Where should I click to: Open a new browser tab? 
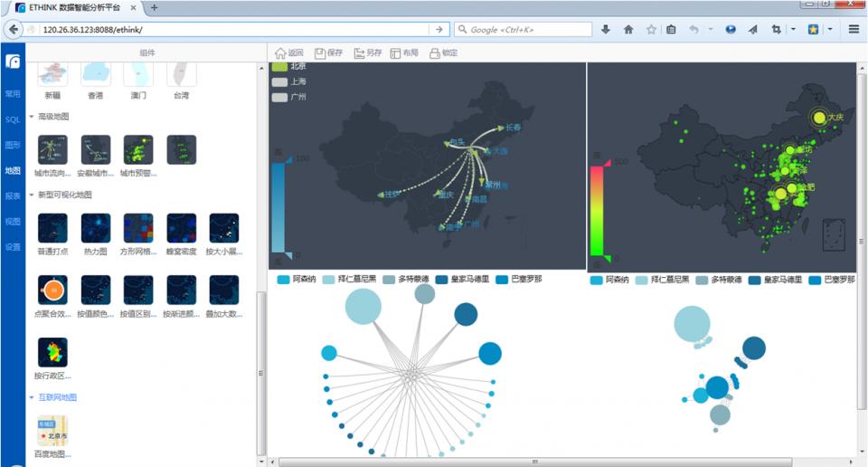tap(155, 8)
